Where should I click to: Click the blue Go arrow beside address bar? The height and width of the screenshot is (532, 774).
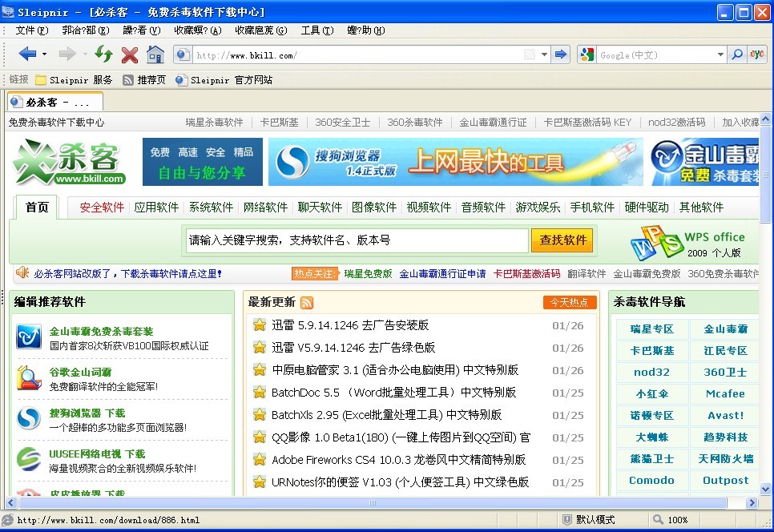coord(561,54)
